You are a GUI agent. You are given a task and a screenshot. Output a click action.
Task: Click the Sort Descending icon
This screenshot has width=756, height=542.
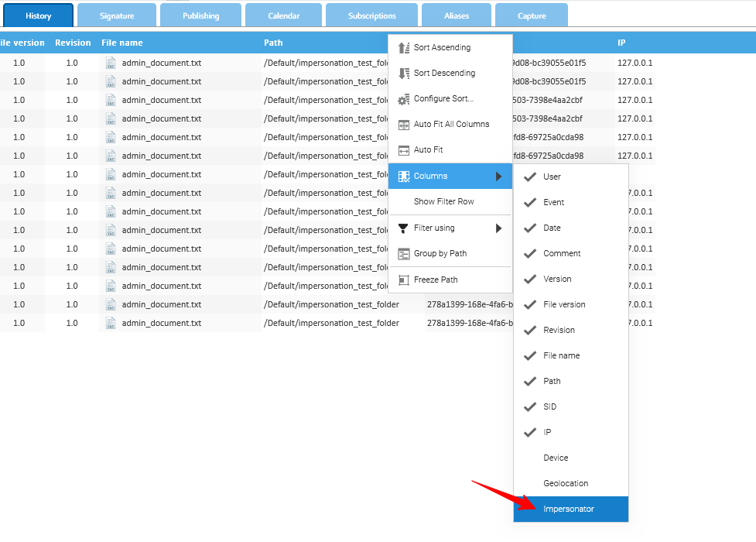point(403,74)
